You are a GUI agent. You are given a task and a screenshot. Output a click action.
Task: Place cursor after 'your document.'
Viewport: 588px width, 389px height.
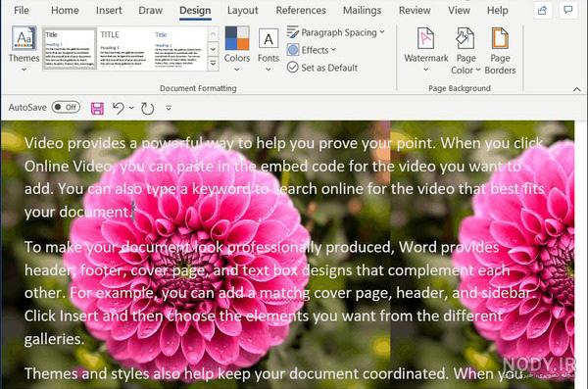click(133, 212)
